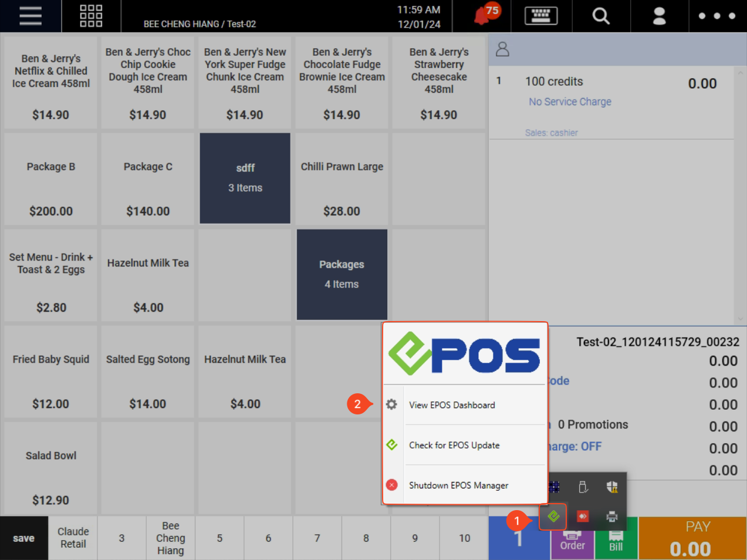
Task: Open the user profile icon in the header
Action: (x=660, y=16)
